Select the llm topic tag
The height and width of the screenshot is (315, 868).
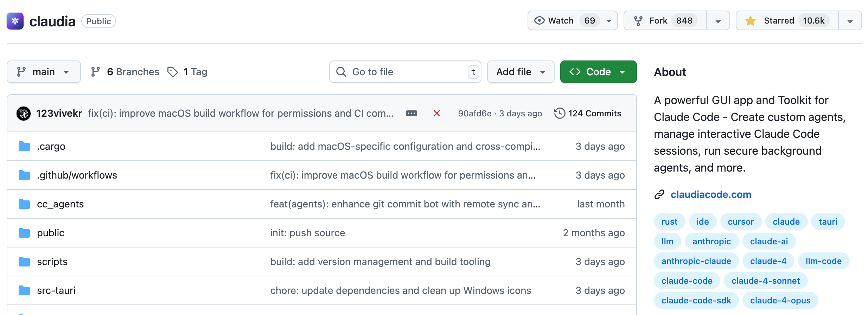(x=667, y=241)
